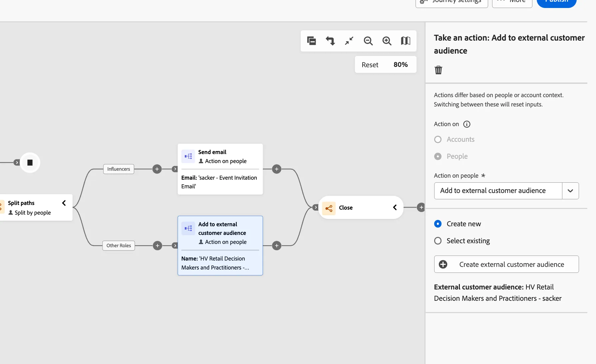The width and height of the screenshot is (596, 364).
Task: Add node after Close merge node
Action: (x=421, y=207)
